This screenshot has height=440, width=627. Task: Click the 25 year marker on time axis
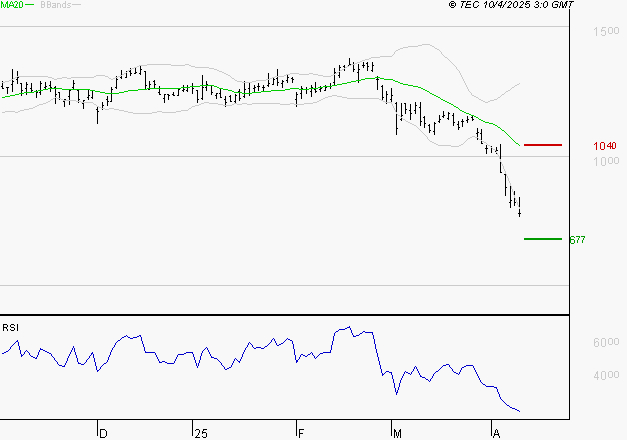(x=201, y=432)
